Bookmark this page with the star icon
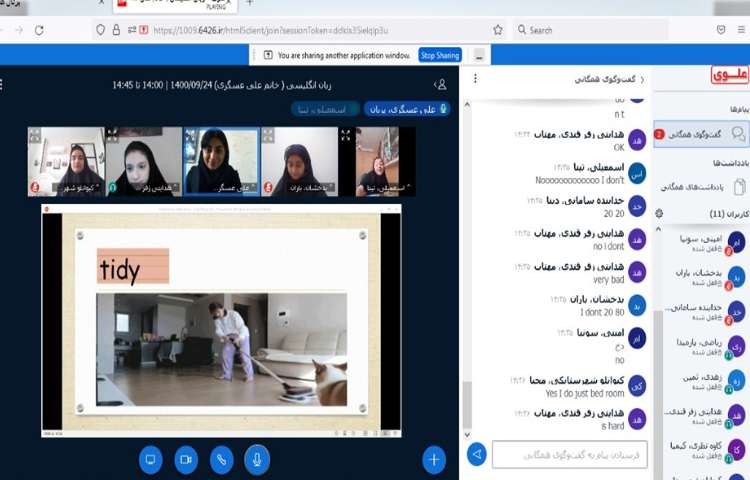 tap(498, 30)
